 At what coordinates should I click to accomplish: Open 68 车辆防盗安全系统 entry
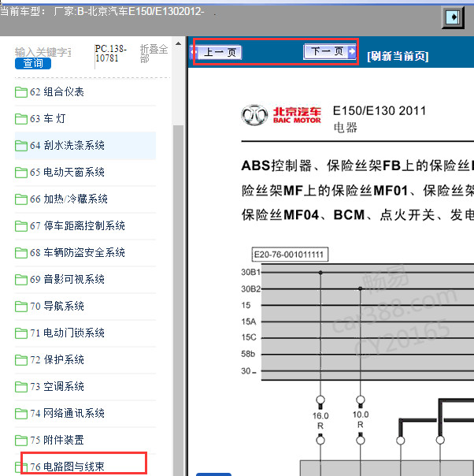[77, 252]
